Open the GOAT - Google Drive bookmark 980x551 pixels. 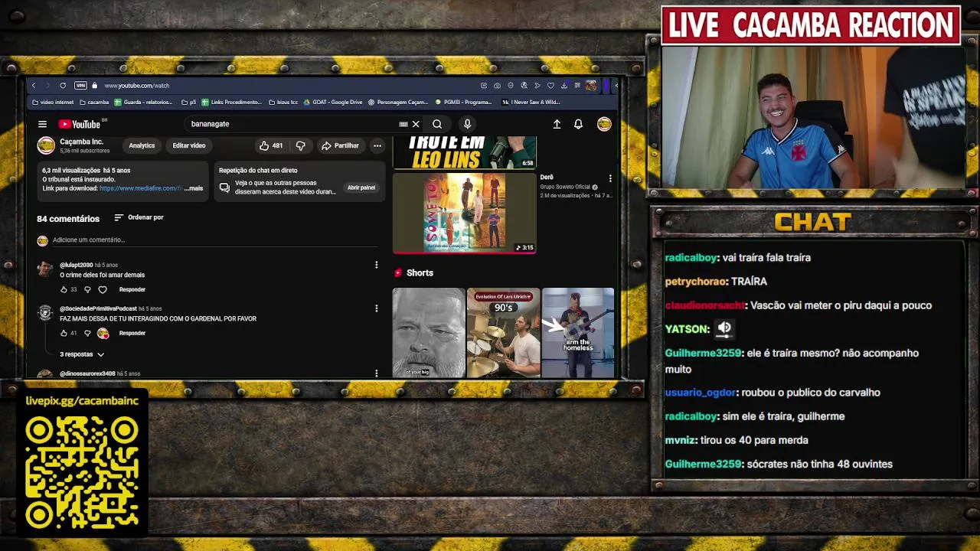tap(333, 102)
